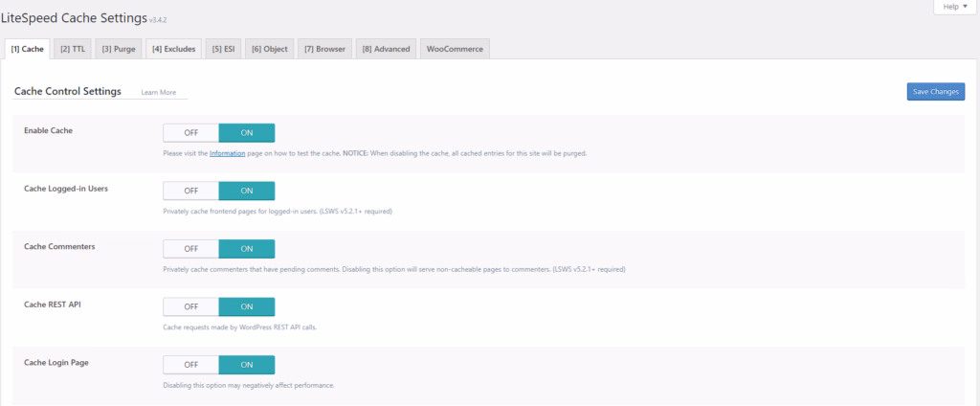
Task: Expand the Help dropdown
Action: [955, 7]
